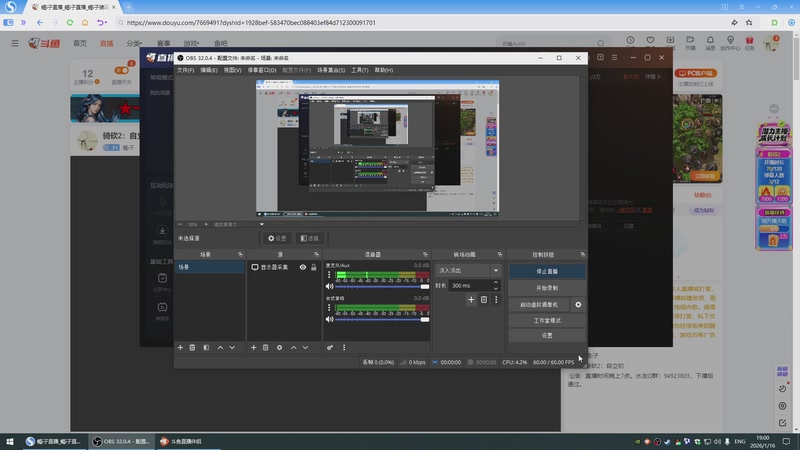Hide the 显示器采集 source with eye icon

pyautogui.click(x=302, y=267)
